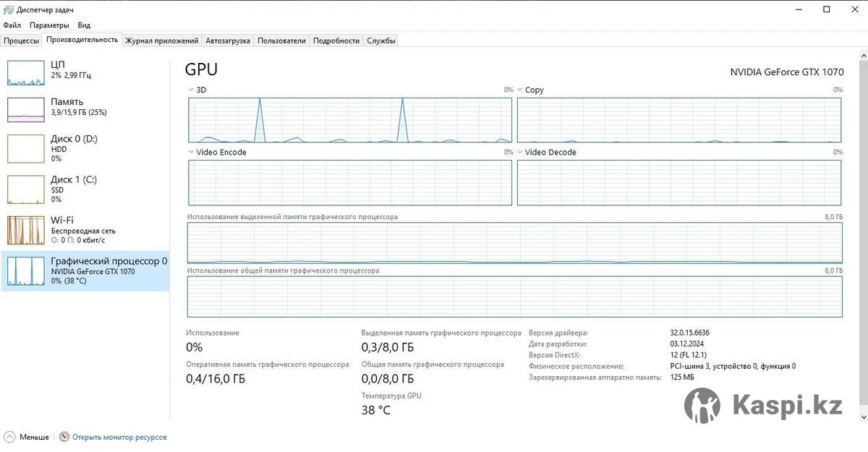The width and height of the screenshot is (868, 452).
Task: Open the Файл menu
Action: [12, 25]
